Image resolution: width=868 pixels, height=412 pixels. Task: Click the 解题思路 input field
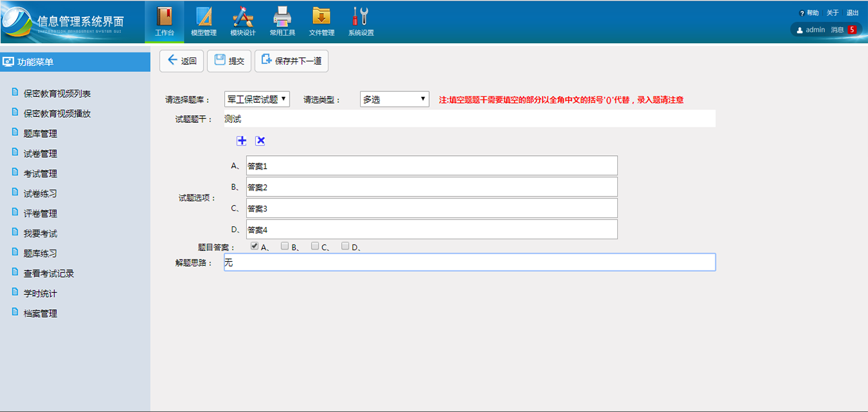[x=469, y=262]
